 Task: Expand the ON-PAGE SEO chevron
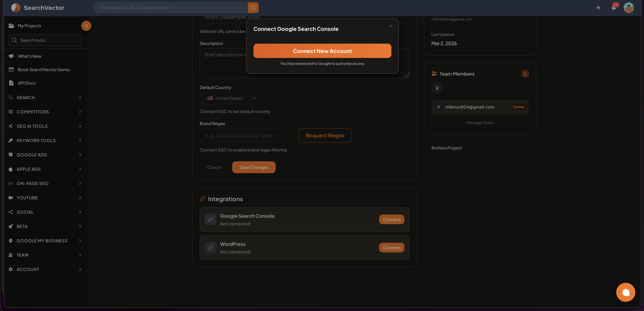[80, 183]
